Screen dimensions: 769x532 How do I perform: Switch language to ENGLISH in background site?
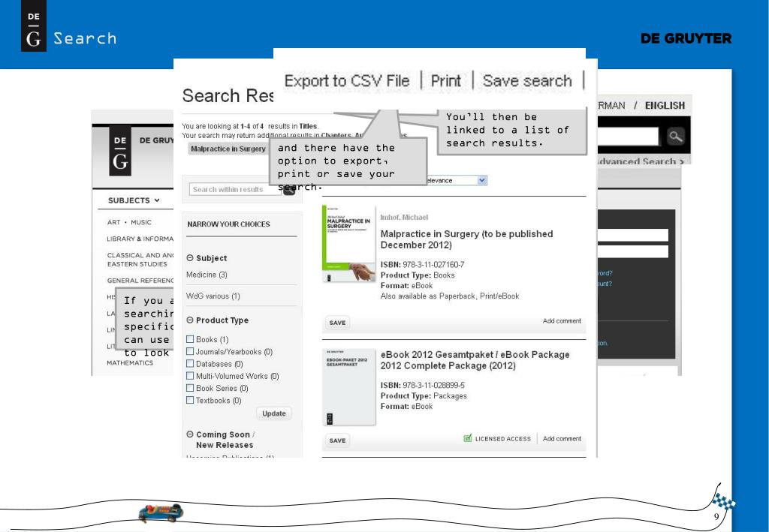point(665,105)
